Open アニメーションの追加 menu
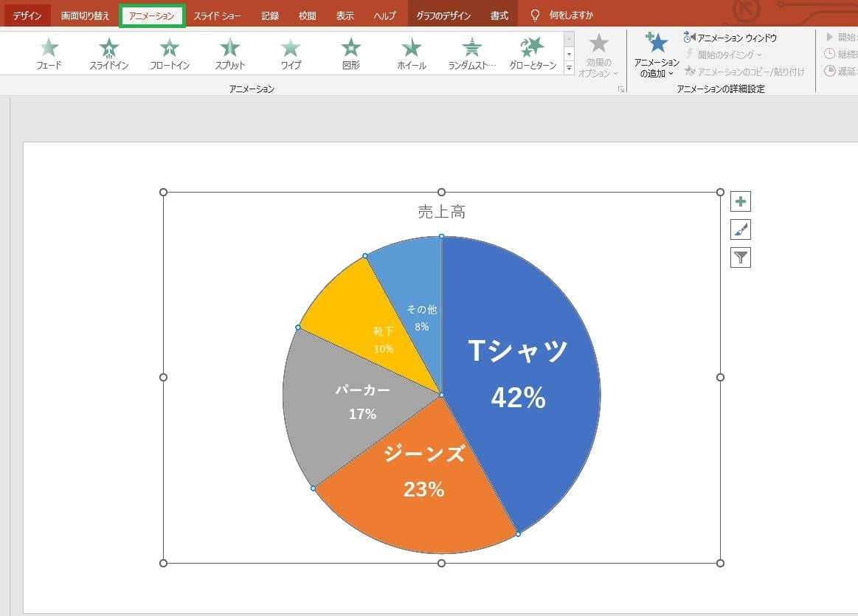The width and height of the screenshot is (858, 616). [x=656, y=56]
